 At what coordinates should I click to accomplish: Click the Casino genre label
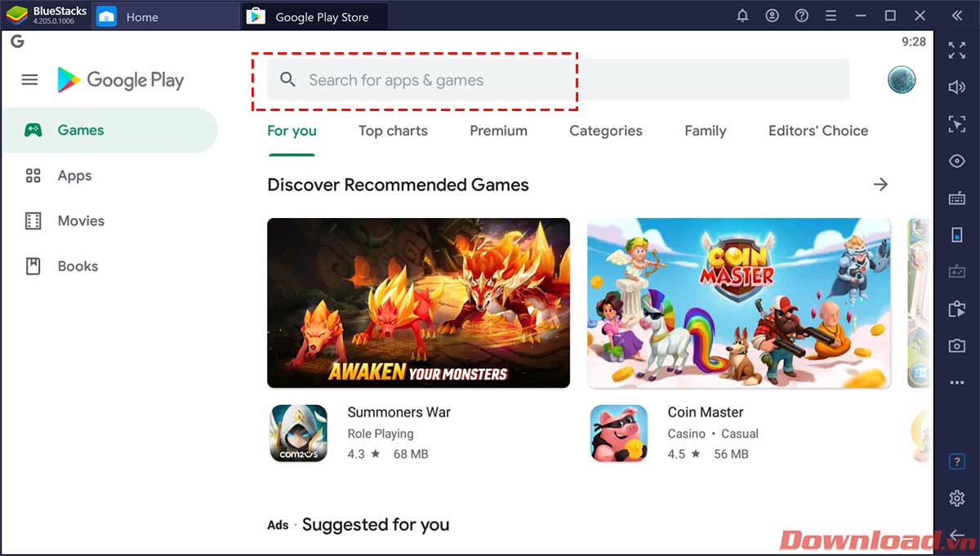pos(686,434)
